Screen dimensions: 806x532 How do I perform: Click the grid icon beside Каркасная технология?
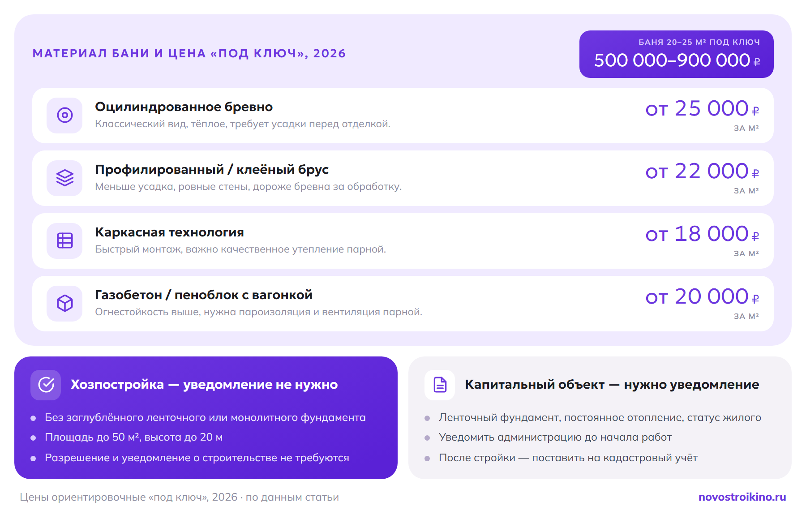click(x=64, y=240)
